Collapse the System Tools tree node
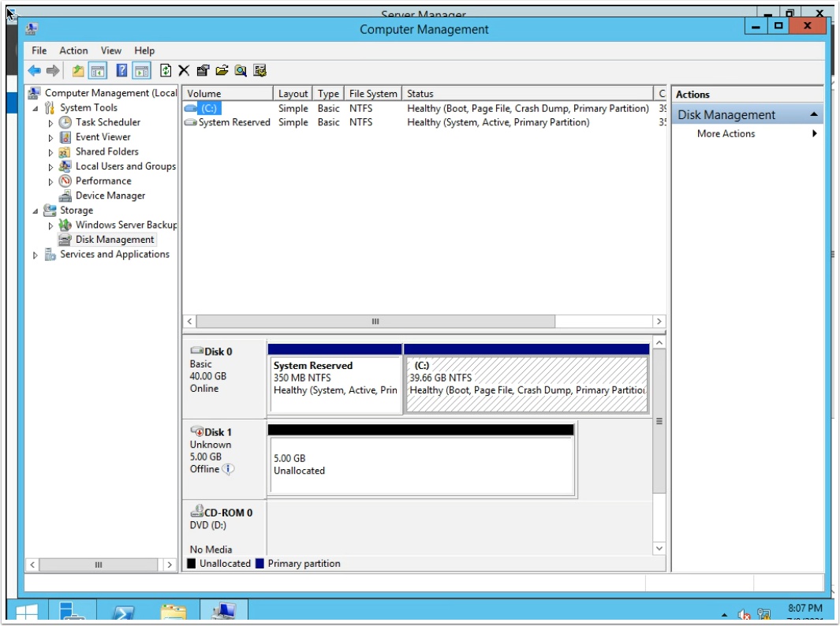This screenshot has width=840, height=626. point(35,108)
